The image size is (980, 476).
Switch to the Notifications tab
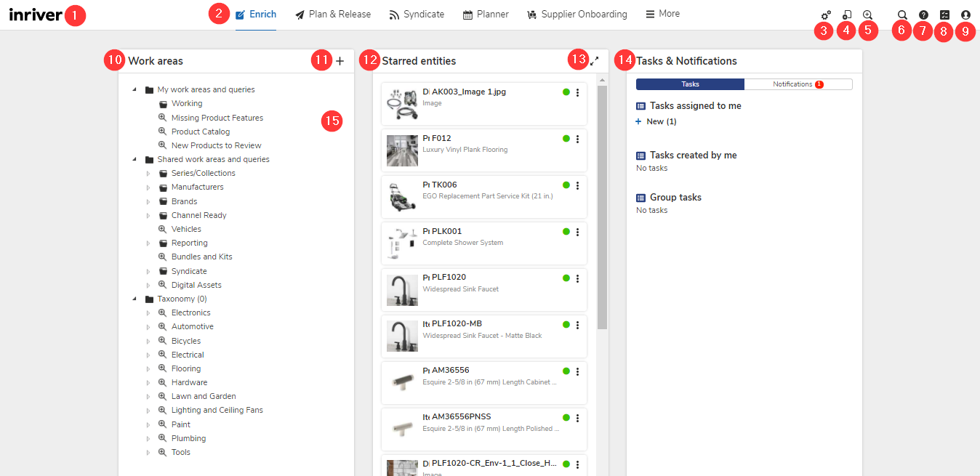point(798,84)
